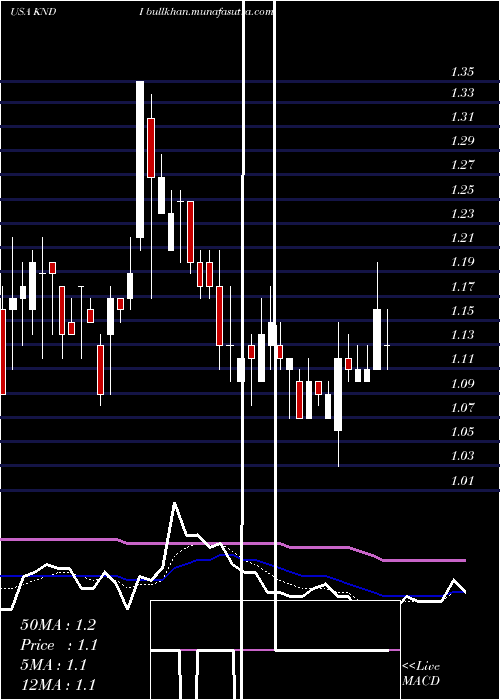Click the 1.35 price axis label
The height and width of the screenshot is (700, 500).
[x=462, y=72]
